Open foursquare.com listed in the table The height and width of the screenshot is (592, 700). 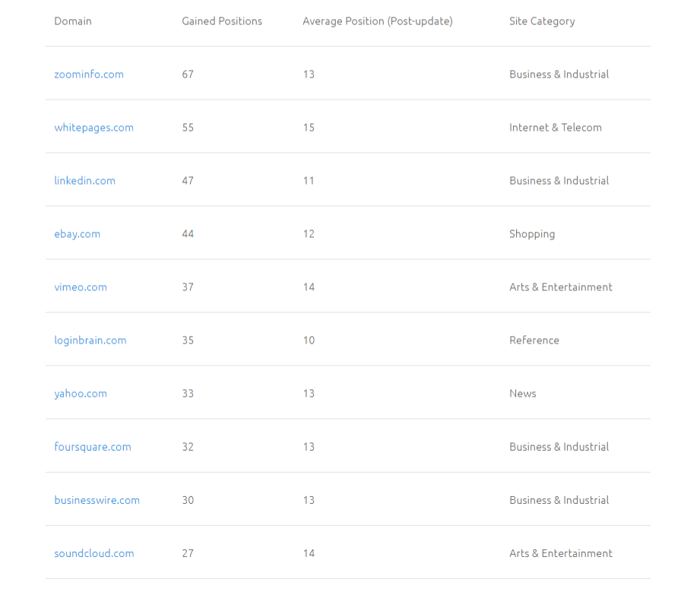tap(93, 447)
